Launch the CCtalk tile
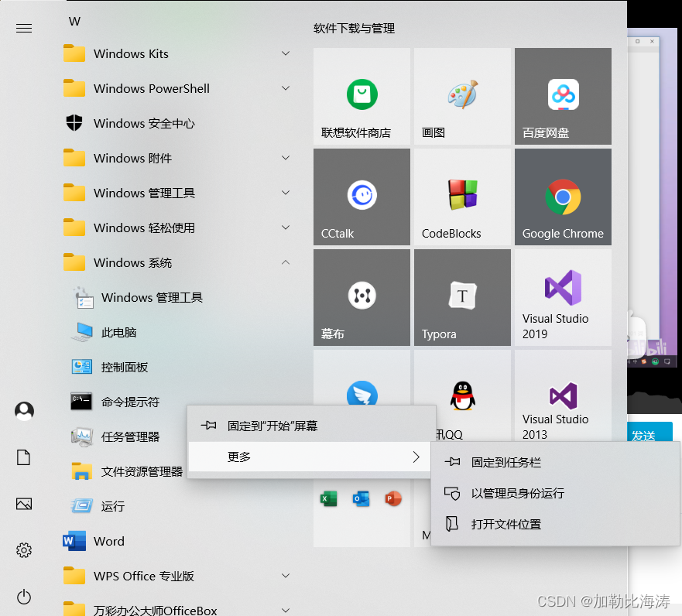Image resolution: width=682 pixels, height=616 pixels. [362, 197]
